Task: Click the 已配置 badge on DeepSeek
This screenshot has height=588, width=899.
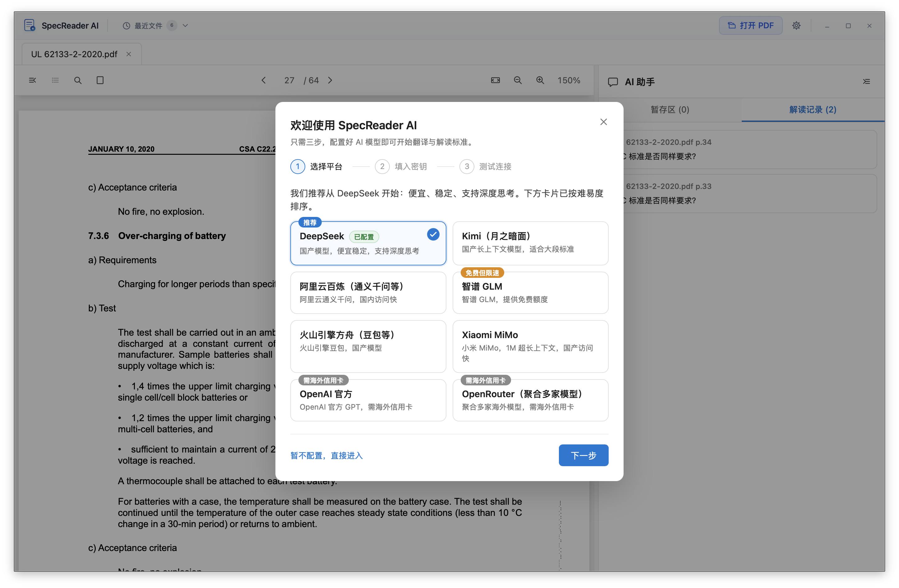Action: [364, 237]
